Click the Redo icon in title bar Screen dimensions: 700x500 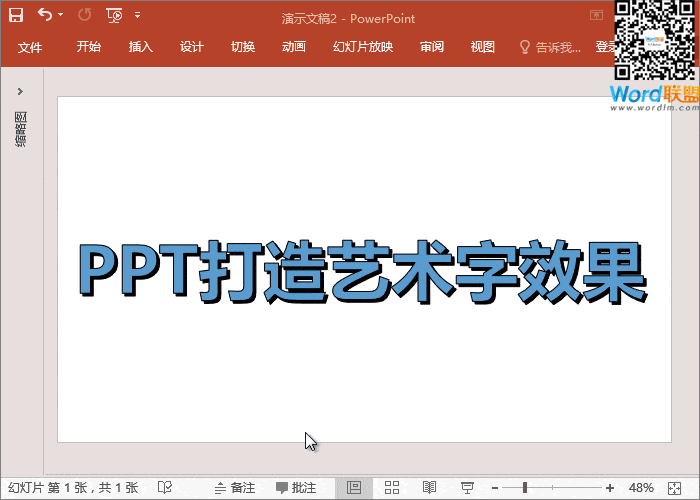84,15
